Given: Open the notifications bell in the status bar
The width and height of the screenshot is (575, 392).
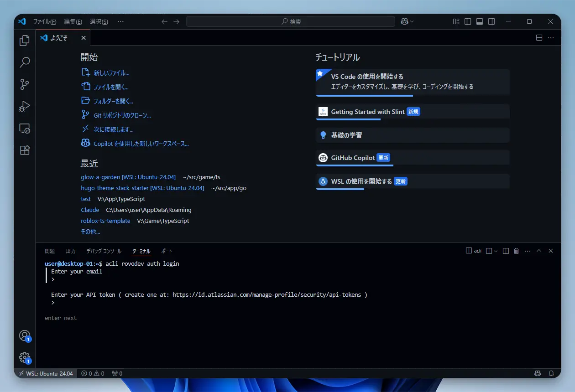Looking at the screenshot, I should 551,373.
